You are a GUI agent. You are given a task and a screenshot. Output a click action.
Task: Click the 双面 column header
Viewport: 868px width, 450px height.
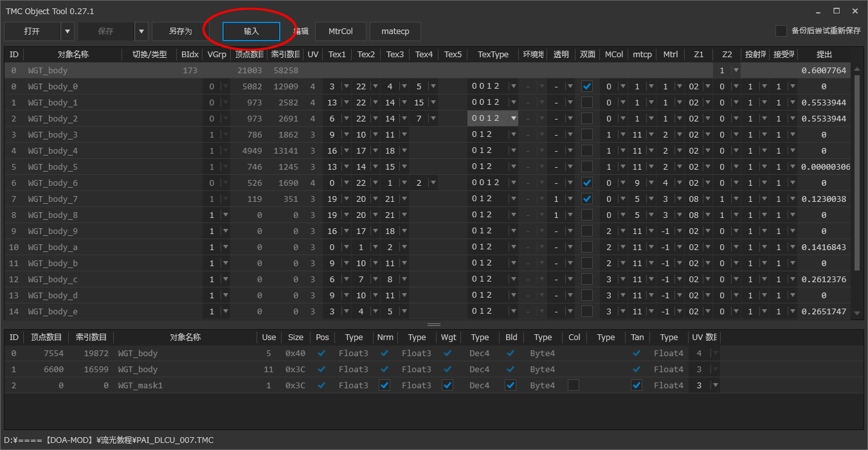pos(588,55)
